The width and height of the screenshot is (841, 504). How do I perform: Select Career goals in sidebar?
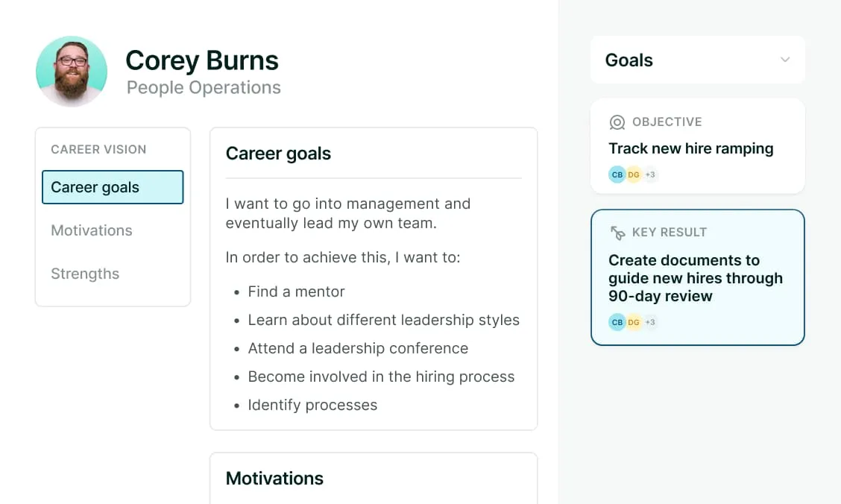pos(113,187)
